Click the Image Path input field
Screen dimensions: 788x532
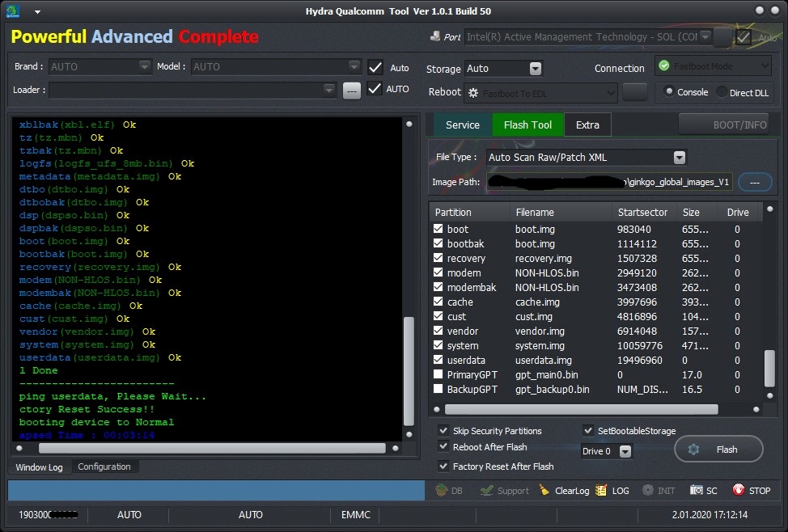tap(609, 182)
